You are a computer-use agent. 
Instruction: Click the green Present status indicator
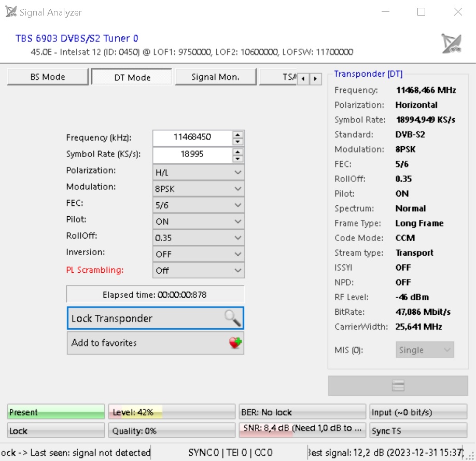click(56, 412)
